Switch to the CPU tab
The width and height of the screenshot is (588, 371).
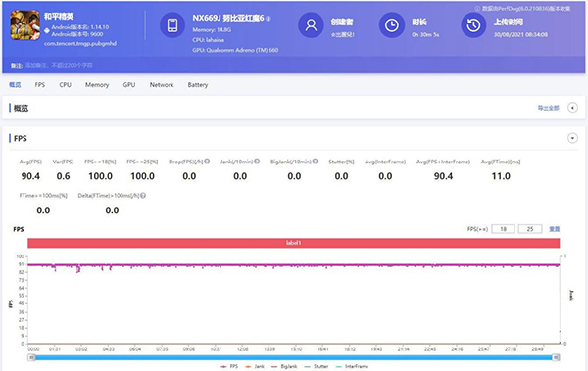click(66, 85)
